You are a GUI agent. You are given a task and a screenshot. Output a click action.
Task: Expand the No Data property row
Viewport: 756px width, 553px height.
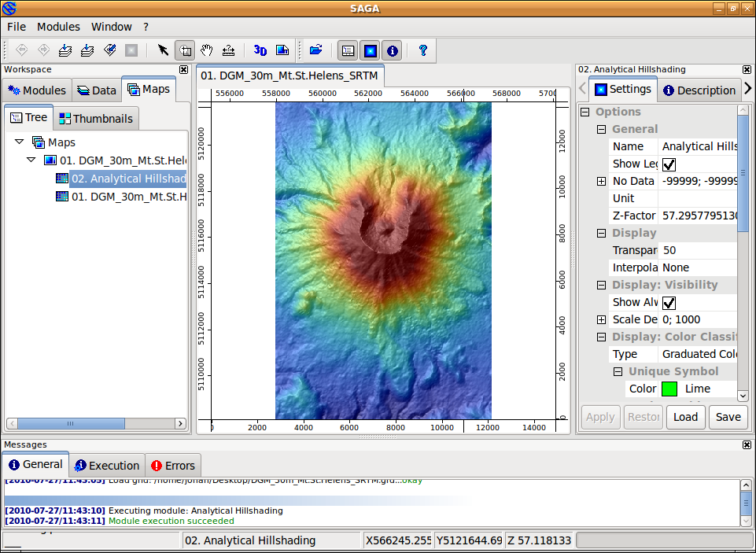(602, 181)
